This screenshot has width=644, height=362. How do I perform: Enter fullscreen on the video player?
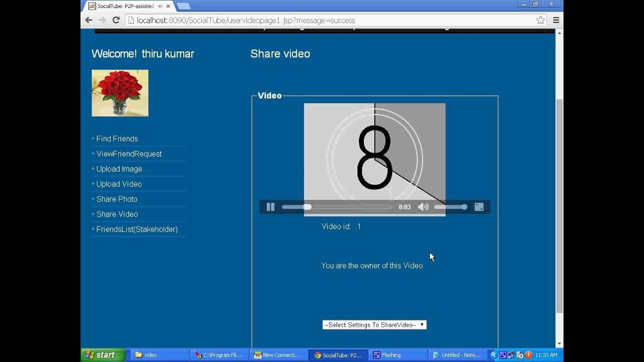point(479,207)
